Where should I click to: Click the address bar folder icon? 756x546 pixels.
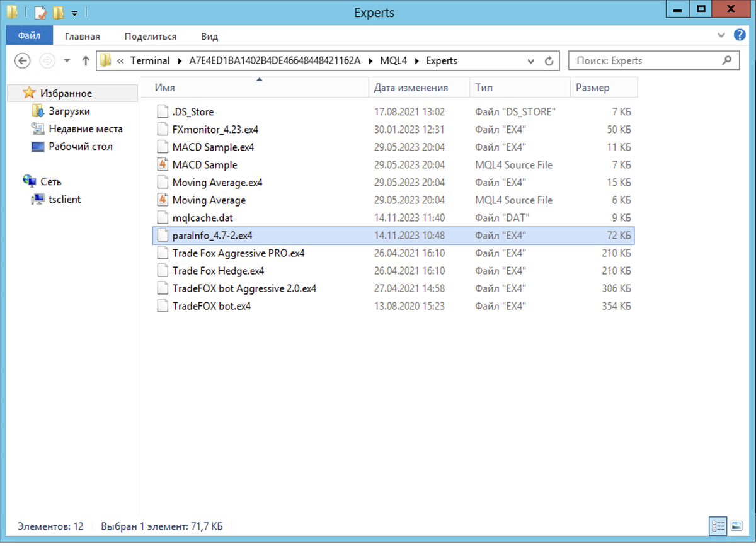click(x=105, y=61)
